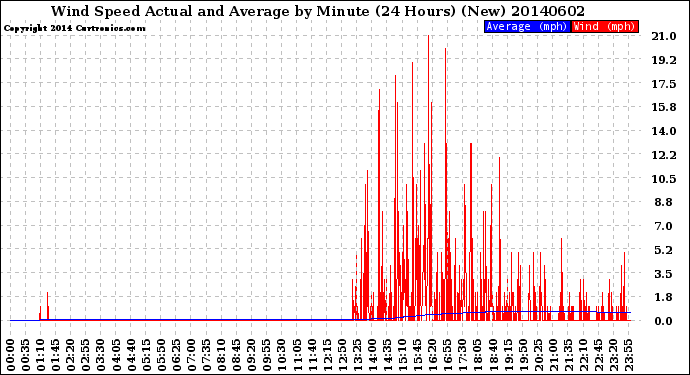This screenshot has width=690, height=375.
Task: Click the 00:35 time axis label
Action: coord(26,355)
